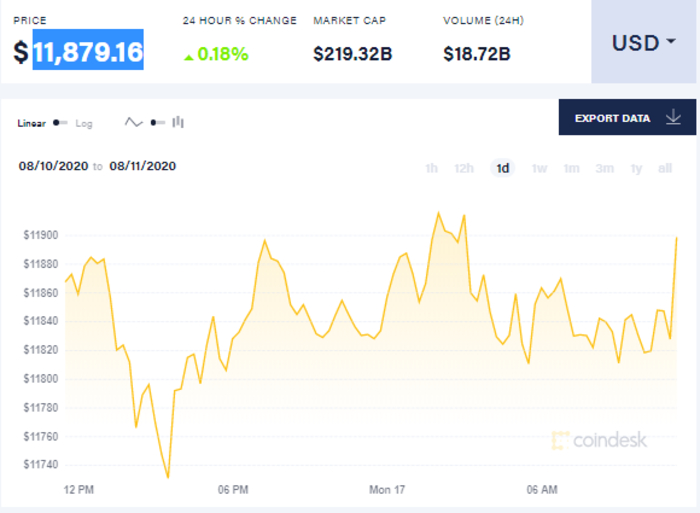Select the 1w time range
The width and height of the screenshot is (700, 513).
click(539, 168)
